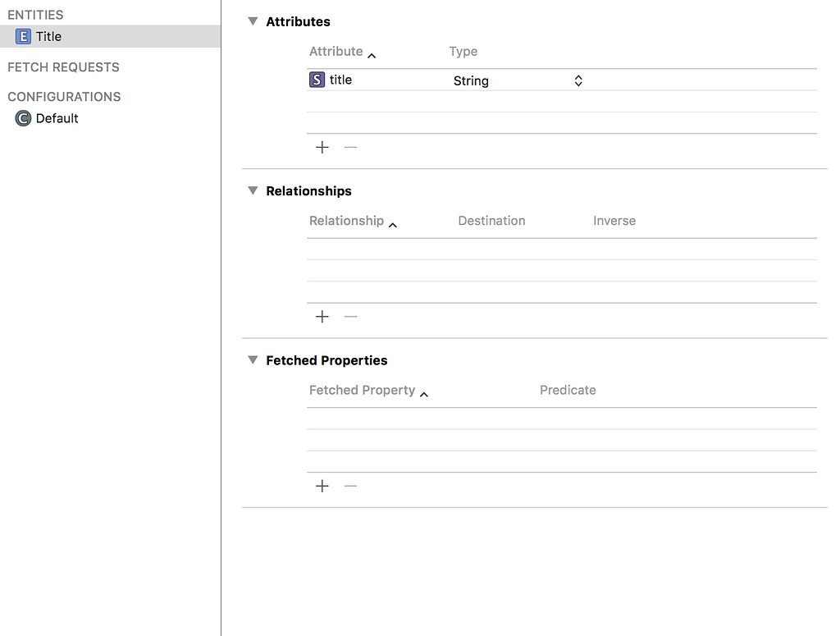
Task: Toggle Fetched Property column sort arrow
Action: click(x=424, y=395)
